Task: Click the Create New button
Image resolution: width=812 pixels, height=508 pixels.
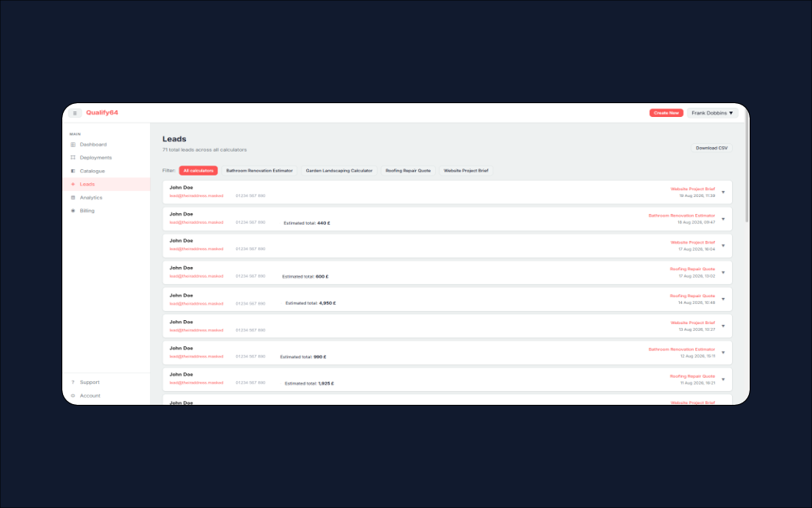Action: click(666, 113)
